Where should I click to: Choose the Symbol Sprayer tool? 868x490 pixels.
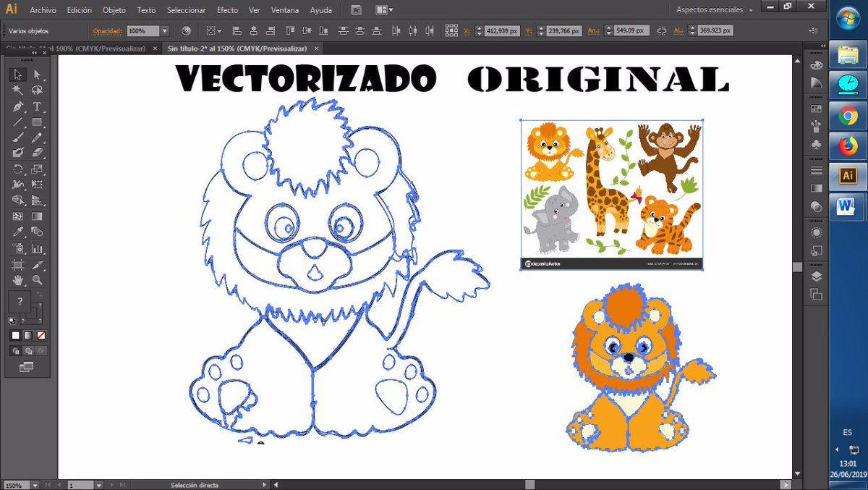click(x=18, y=248)
